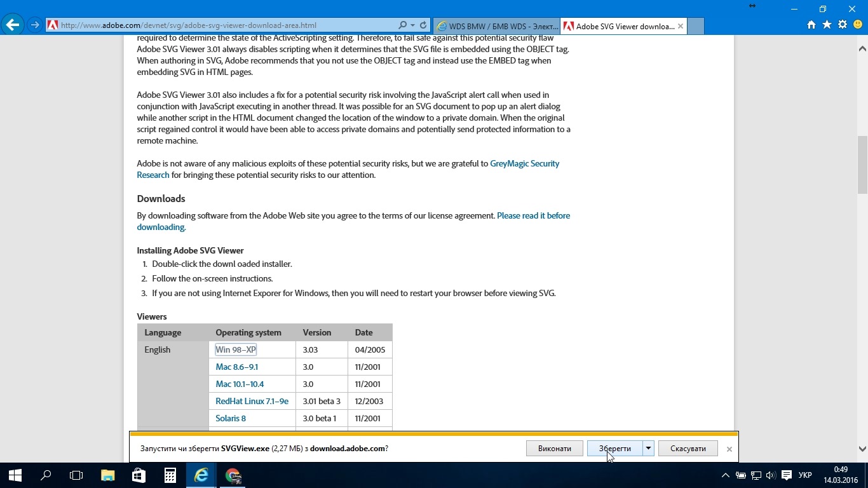Switch to the WDS BMW tab
The width and height of the screenshot is (868, 488).
[x=497, y=26]
